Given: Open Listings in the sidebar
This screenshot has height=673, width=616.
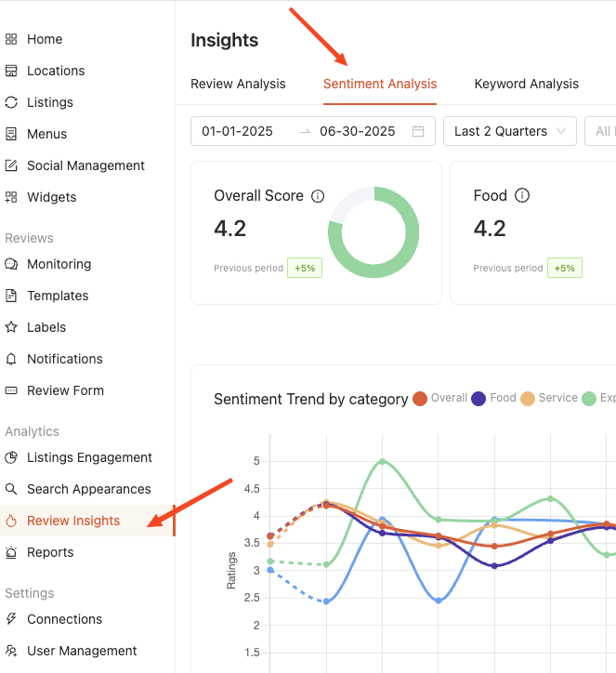Looking at the screenshot, I should (50, 102).
